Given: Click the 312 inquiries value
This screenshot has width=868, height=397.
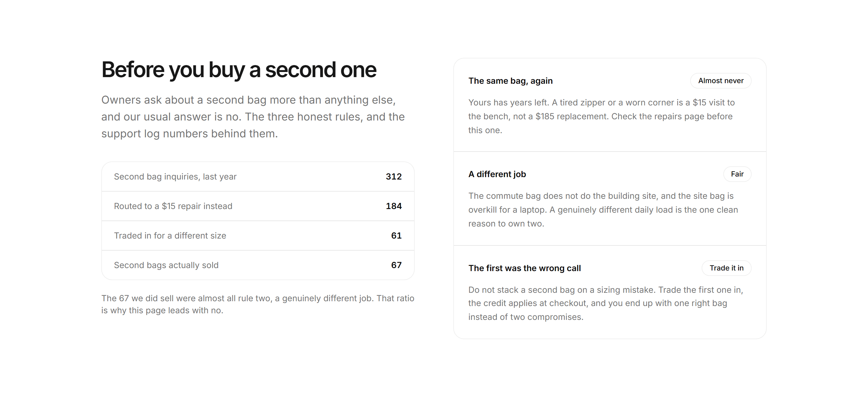Looking at the screenshot, I should coord(394,177).
